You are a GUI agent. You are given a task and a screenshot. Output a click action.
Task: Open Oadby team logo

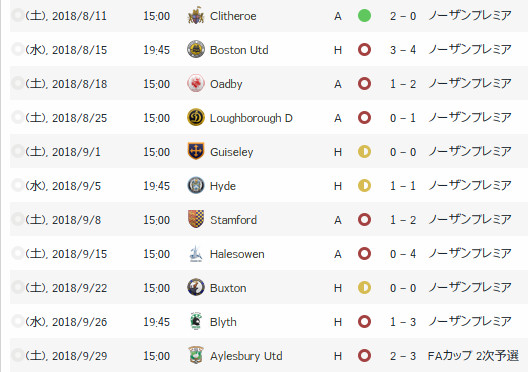(196, 83)
